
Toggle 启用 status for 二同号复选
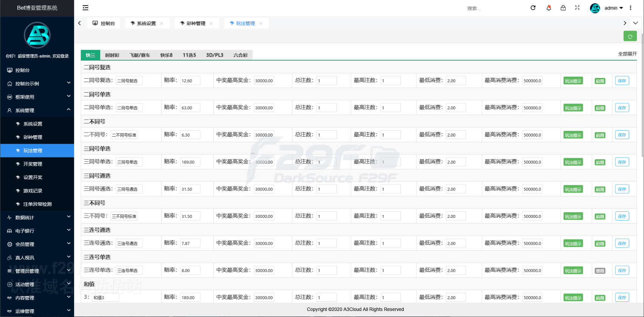[x=600, y=81]
